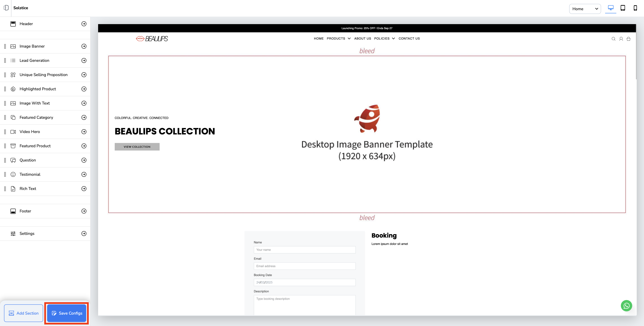Image resolution: width=644 pixels, height=326 pixels.
Task: Select desktop preview icon
Action: pos(610,8)
